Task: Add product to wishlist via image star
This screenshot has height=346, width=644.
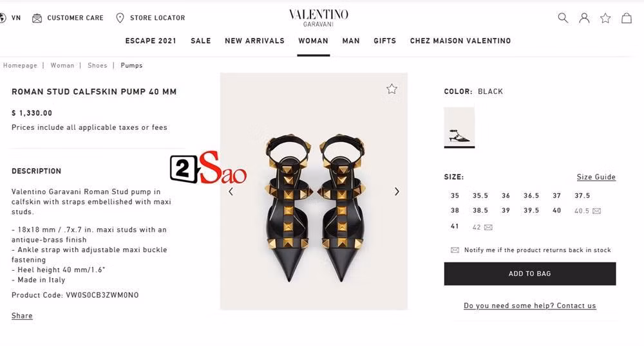Action: coord(392,89)
